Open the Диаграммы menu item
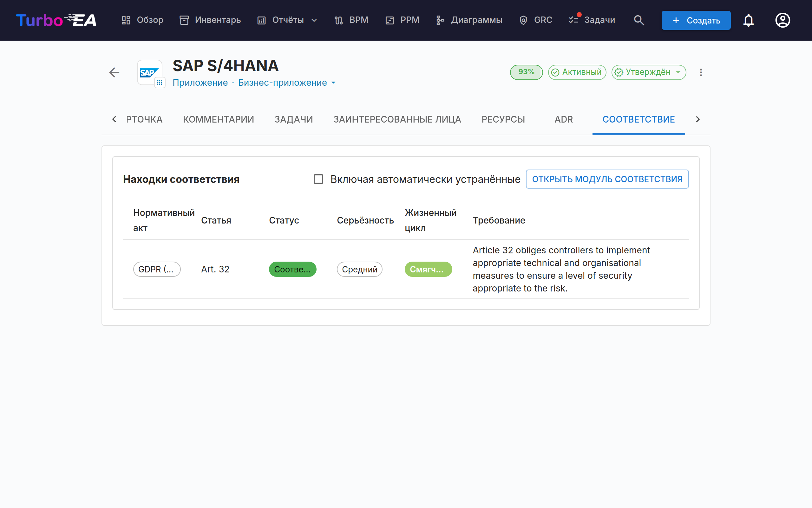812x508 pixels. (469, 20)
